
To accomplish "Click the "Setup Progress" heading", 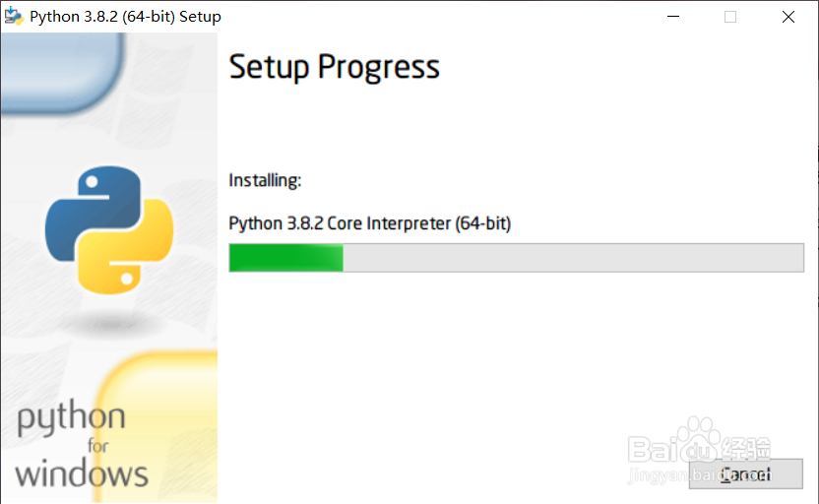I will pos(334,67).
